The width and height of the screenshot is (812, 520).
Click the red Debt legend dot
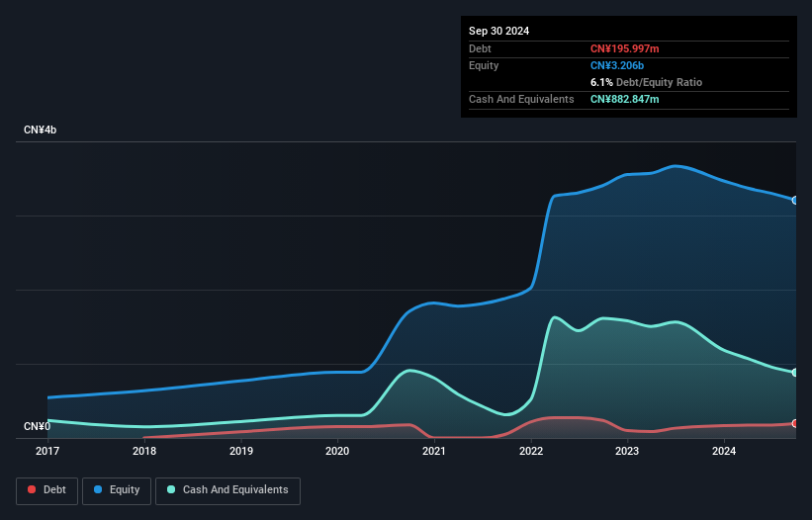pyautogui.click(x=32, y=489)
